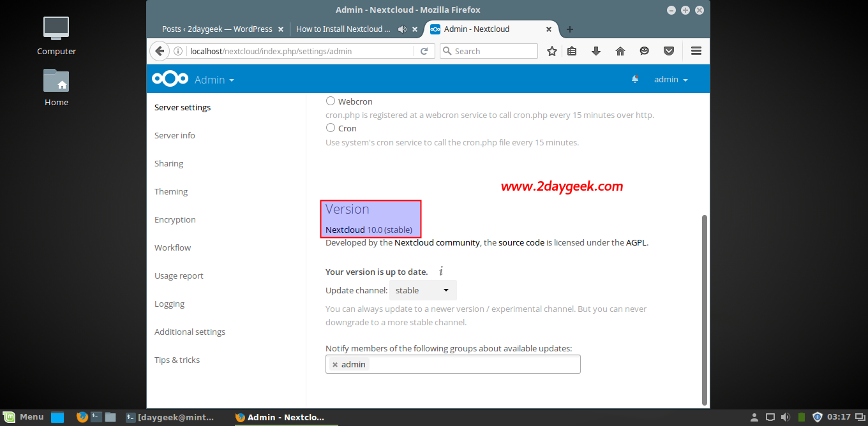Screen dimensions: 868x426
Task: Switch to Posts 2daygeek WordPress tab
Action: [217, 29]
